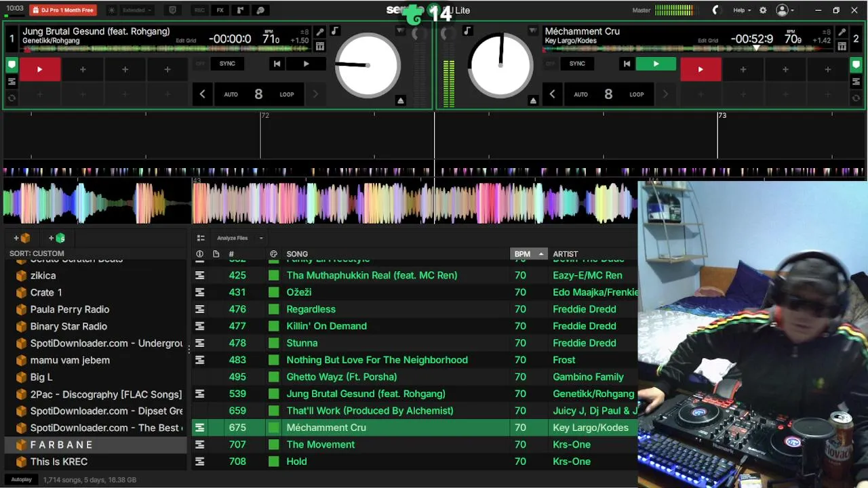Seek in deck 2 track overview waveform
This screenshot has width=868, height=488.
688,48
